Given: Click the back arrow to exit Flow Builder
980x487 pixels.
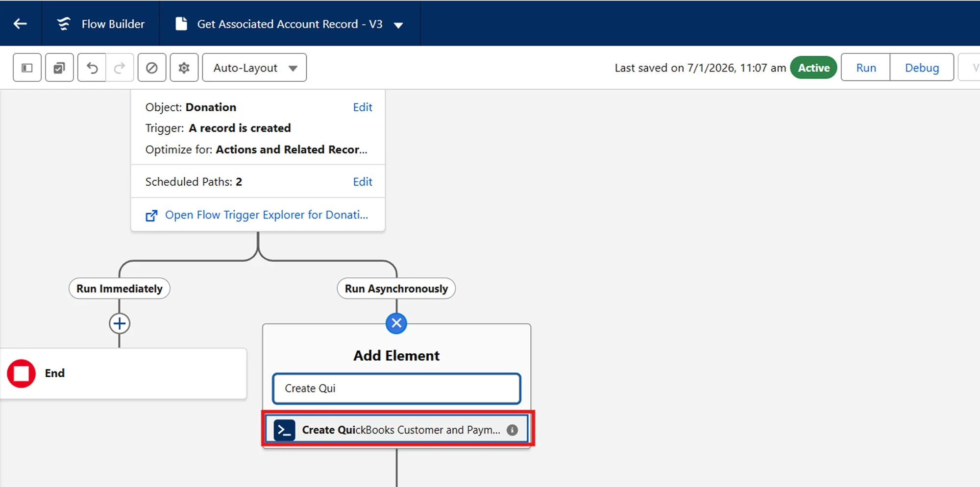Looking at the screenshot, I should click(20, 23).
